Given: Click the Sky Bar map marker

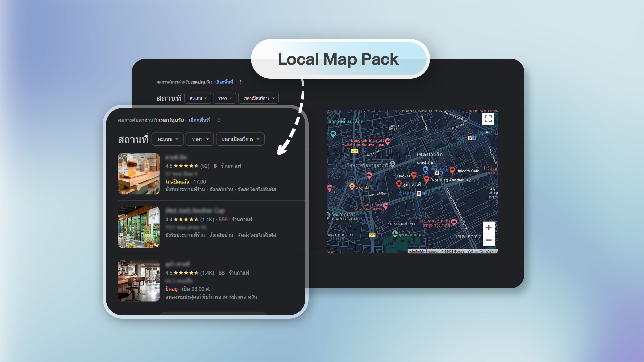Looking at the screenshot, I should coord(352,186).
